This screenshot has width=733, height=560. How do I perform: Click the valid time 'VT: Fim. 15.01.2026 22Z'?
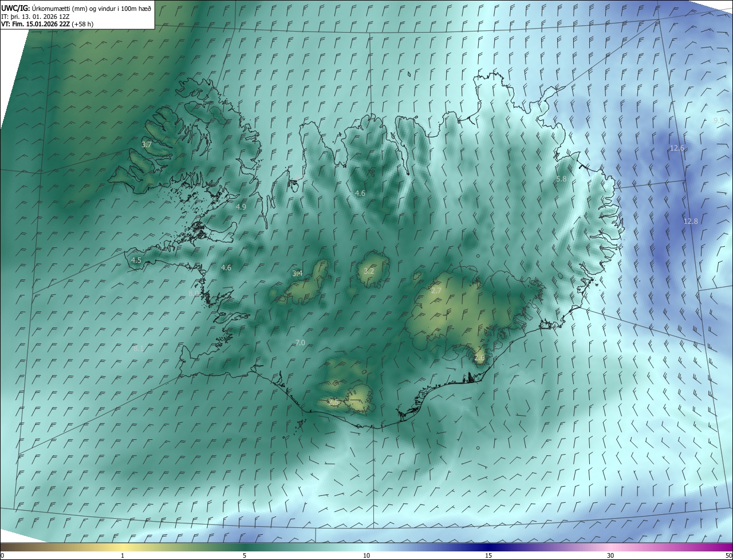pyautogui.click(x=36, y=24)
